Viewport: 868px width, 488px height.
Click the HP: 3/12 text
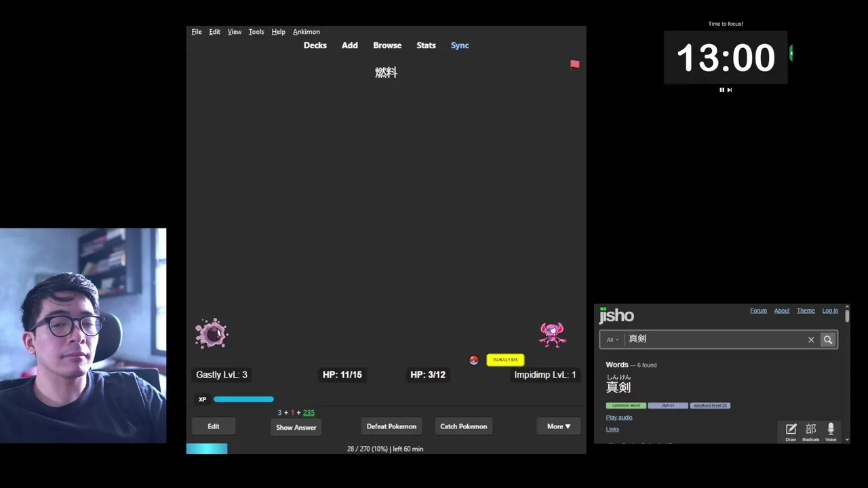click(x=428, y=375)
